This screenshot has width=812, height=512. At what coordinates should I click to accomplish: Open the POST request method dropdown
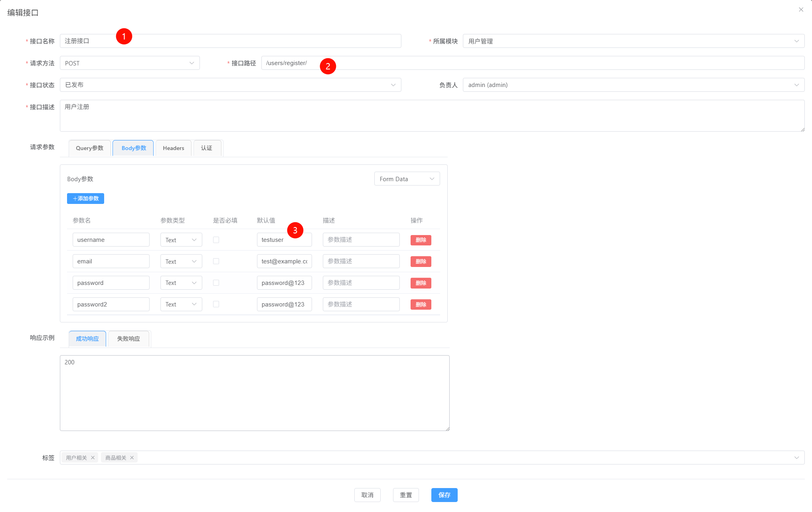(x=129, y=63)
